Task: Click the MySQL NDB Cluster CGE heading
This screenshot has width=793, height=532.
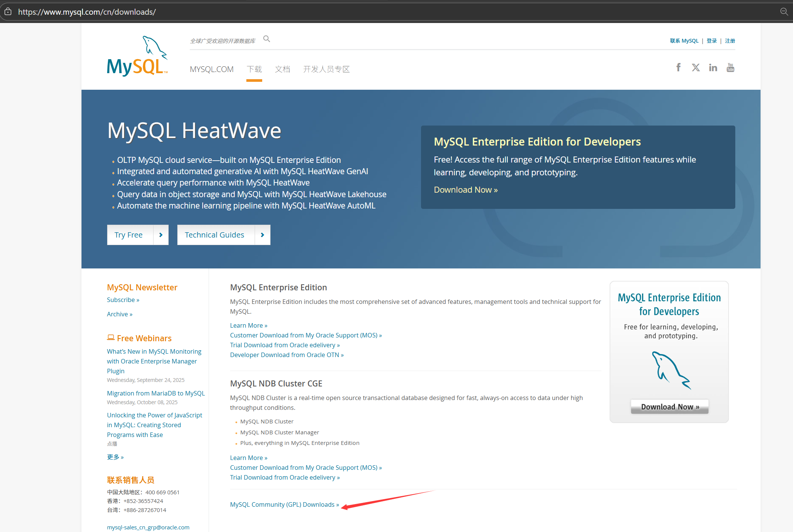Action: point(276,383)
